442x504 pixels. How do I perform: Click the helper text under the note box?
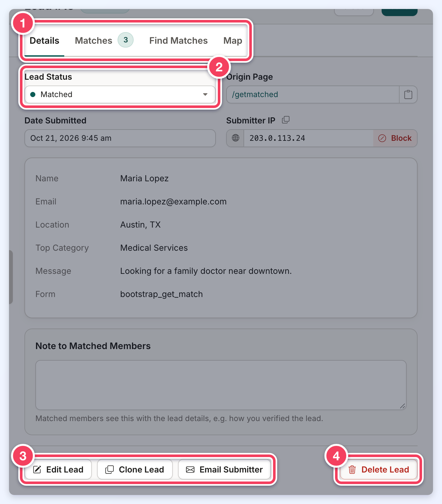click(179, 419)
